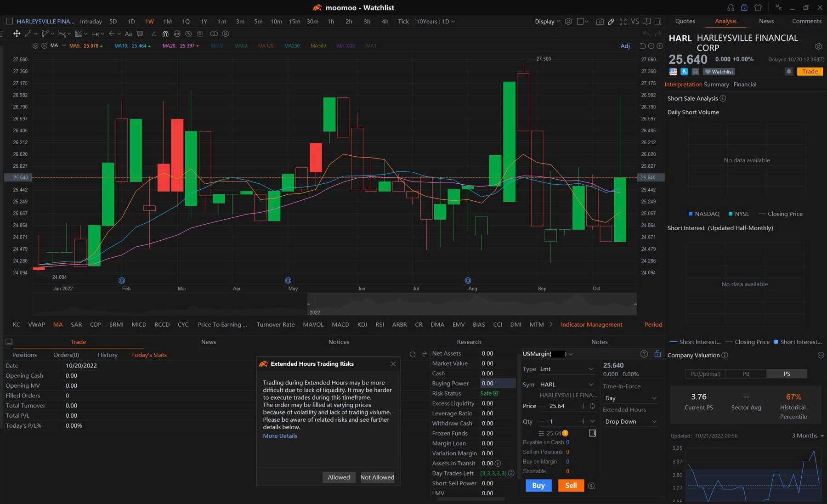
Task: Reset chart view with rotate arrow icon
Action: (643, 46)
